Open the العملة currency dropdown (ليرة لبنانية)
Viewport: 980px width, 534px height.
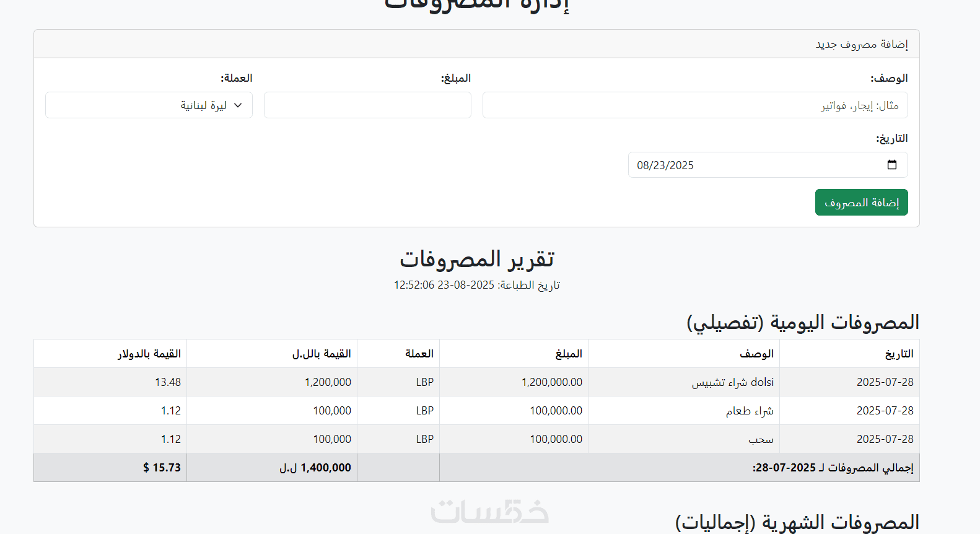(x=149, y=105)
